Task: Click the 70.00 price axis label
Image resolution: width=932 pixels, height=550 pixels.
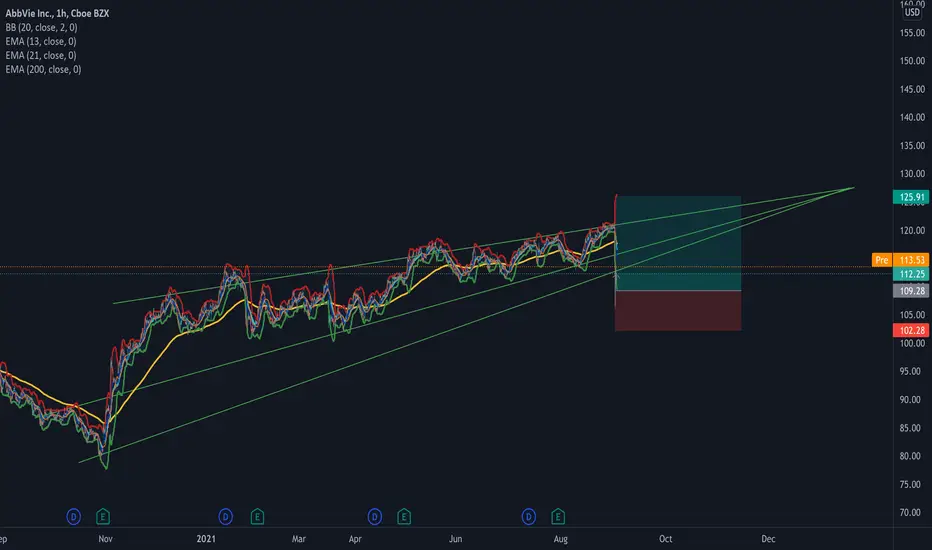Action: (910, 512)
